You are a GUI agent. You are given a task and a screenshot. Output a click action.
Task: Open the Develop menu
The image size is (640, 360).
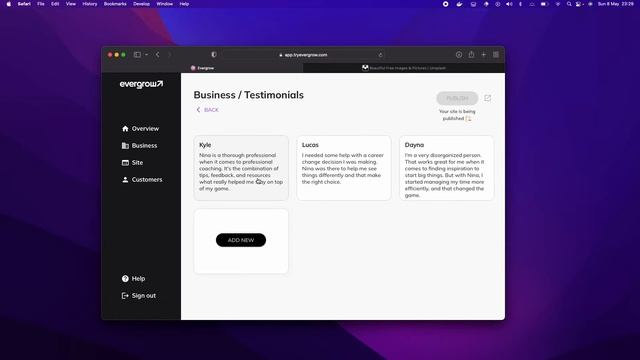141,4
